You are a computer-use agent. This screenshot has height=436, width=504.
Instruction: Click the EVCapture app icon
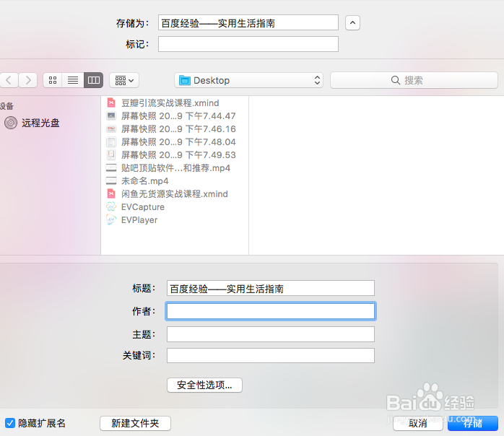tap(111, 206)
